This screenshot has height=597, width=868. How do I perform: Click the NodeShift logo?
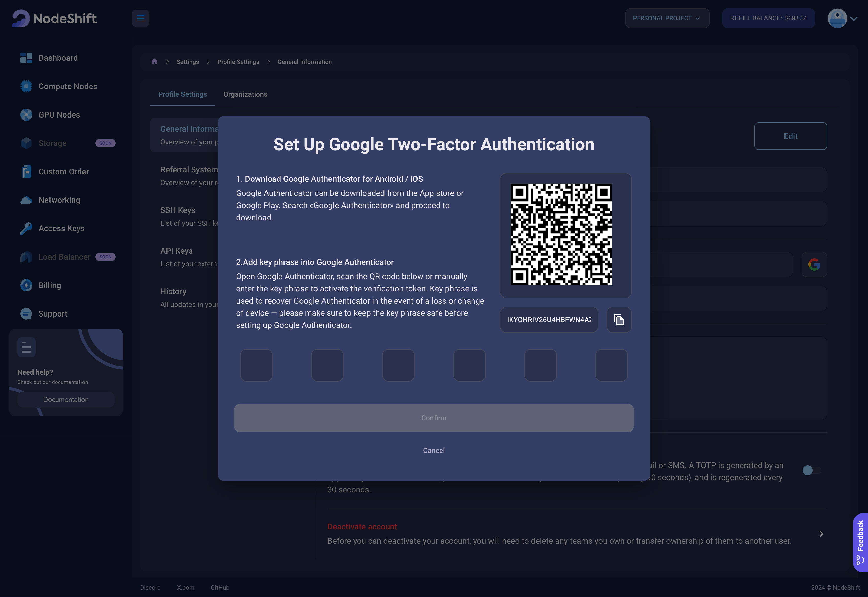[54, 18]
